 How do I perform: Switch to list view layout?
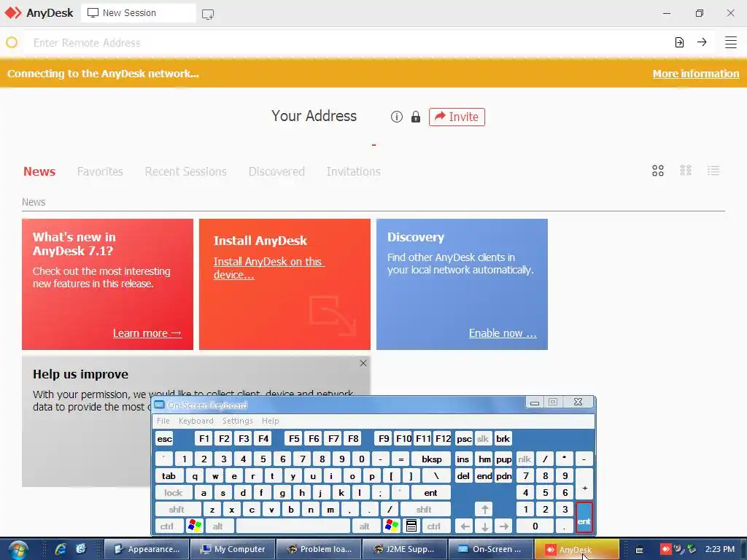click(x=713, y=171)
